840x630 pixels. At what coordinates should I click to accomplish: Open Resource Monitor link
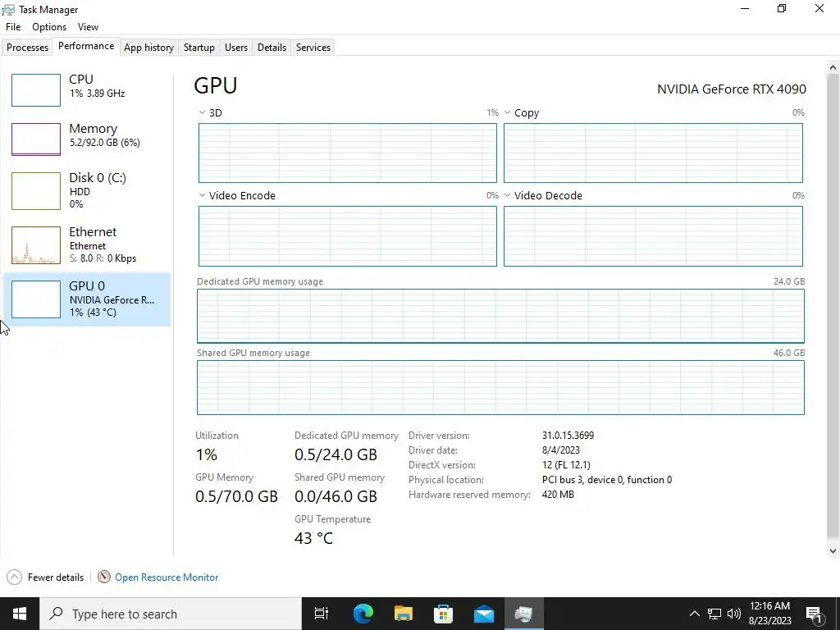[167, 577]
